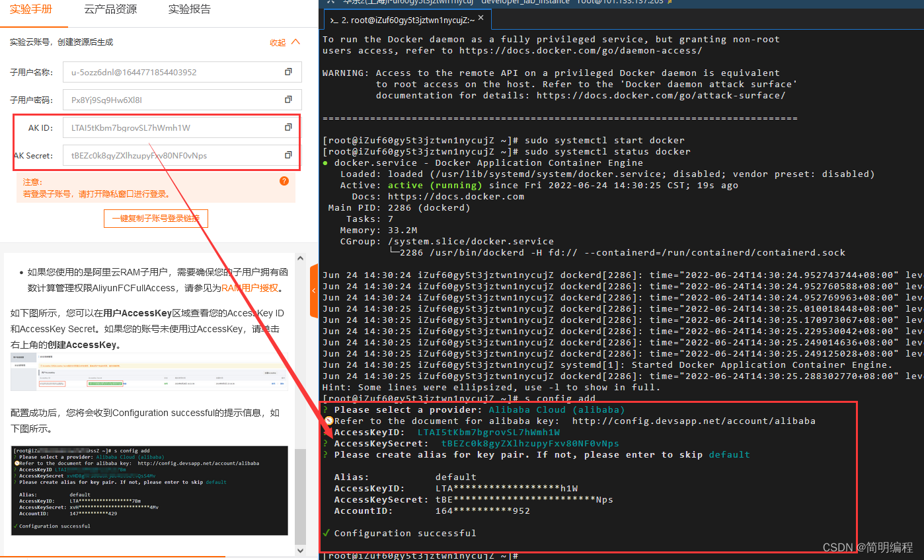Image resolution: width=924 pixels, height=560 pixels.
Task: Click 一键复制子账号登录链接 button
Action: pos(156,219)
